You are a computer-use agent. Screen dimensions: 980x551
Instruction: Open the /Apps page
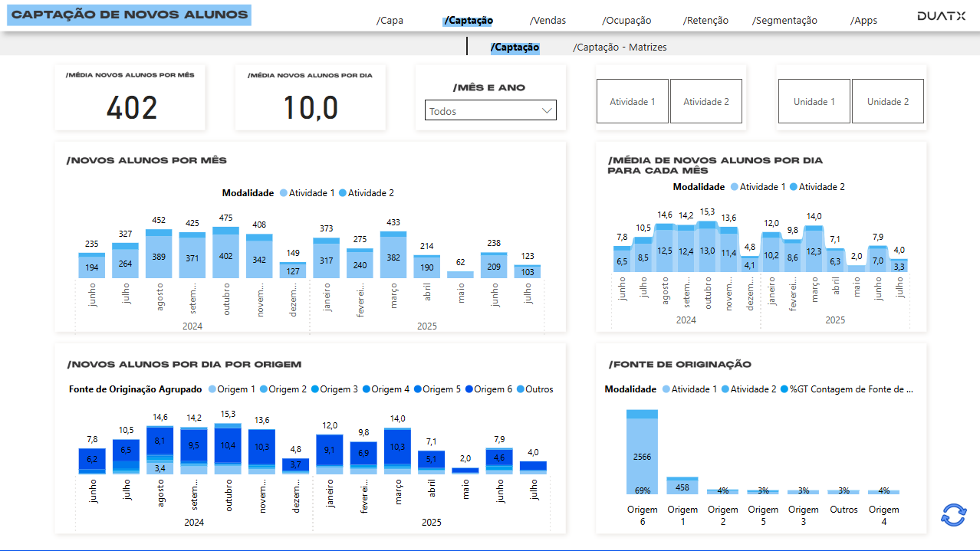pyautogui.click(x=863, y=21)
